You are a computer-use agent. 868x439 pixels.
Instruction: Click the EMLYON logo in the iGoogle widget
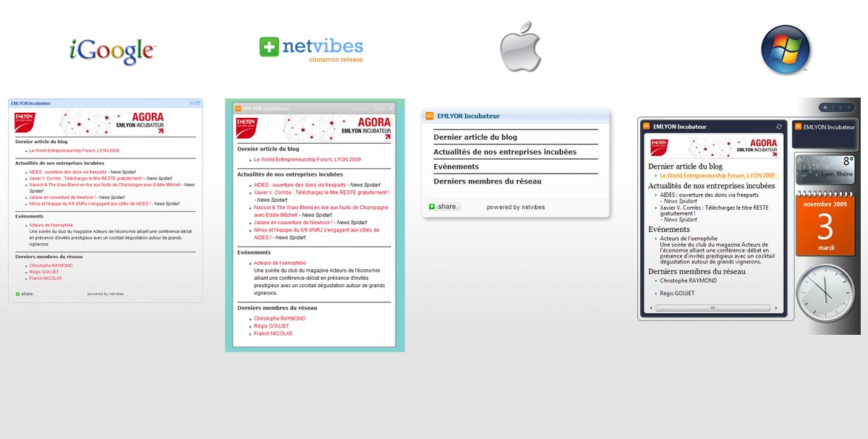coord(24,122)
